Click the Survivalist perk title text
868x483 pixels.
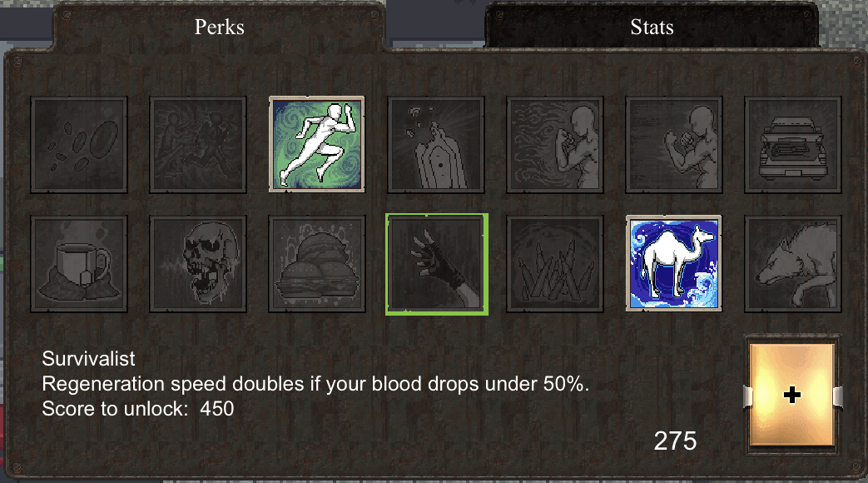(x=88, y=359)
